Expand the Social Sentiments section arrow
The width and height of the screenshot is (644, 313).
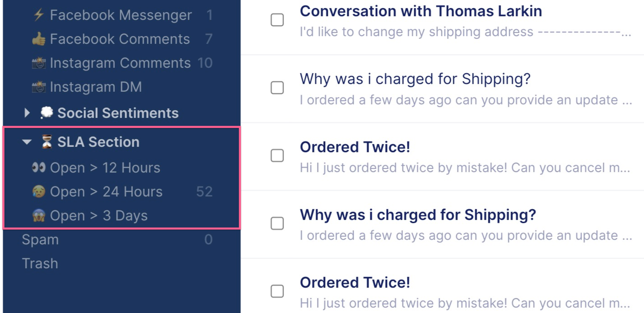click(27, 113)
